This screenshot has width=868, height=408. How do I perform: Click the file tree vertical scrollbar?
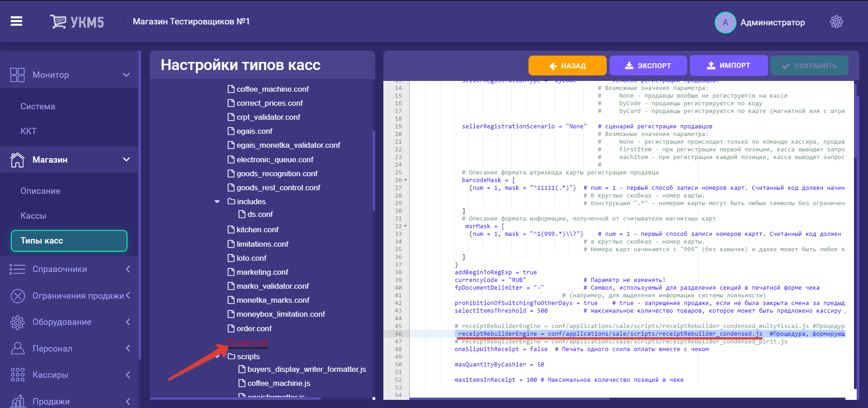tap(373, 171)
